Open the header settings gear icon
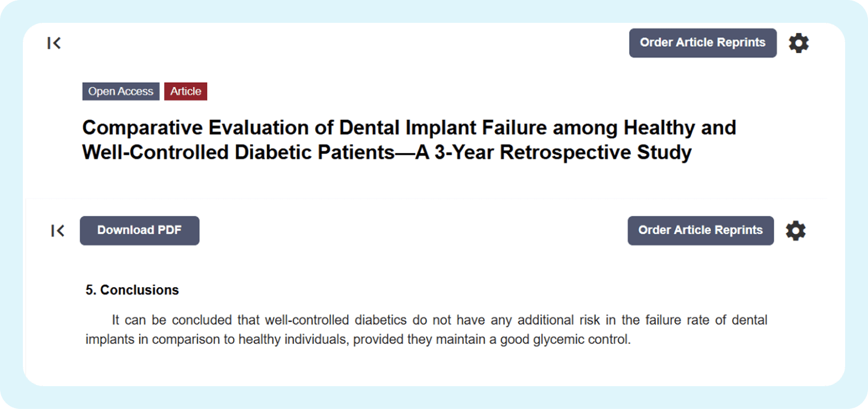The height and width of the screenshot is (409, 868). [x=799, y=43]
